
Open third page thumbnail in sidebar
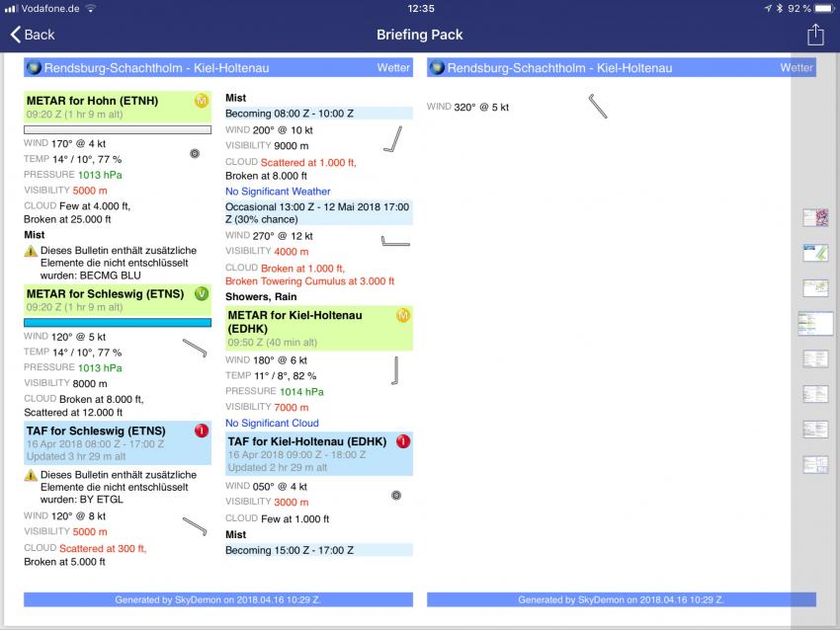point(815,288)
